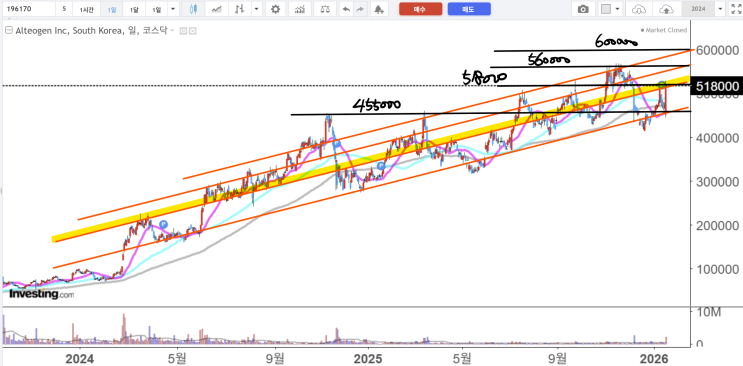Image resolution: width=743 pixels, height=366 pixels.
Task: Click the blue 매도 sell button
Action: pyautogui.click(x=469, y=9)
